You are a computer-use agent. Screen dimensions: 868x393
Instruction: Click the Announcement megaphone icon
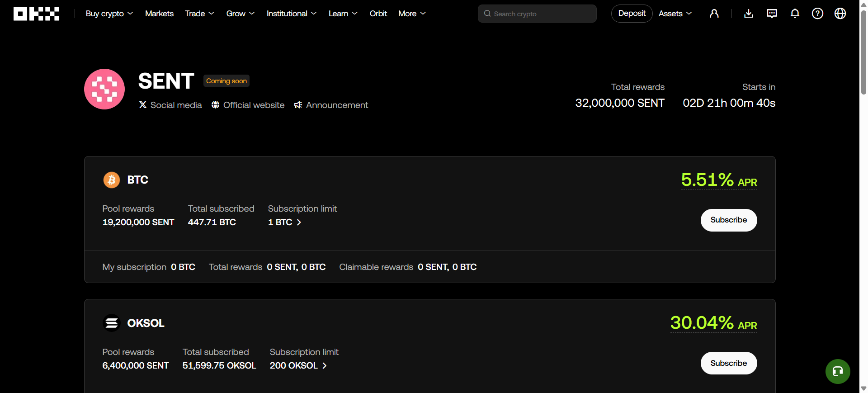[298, 105]
